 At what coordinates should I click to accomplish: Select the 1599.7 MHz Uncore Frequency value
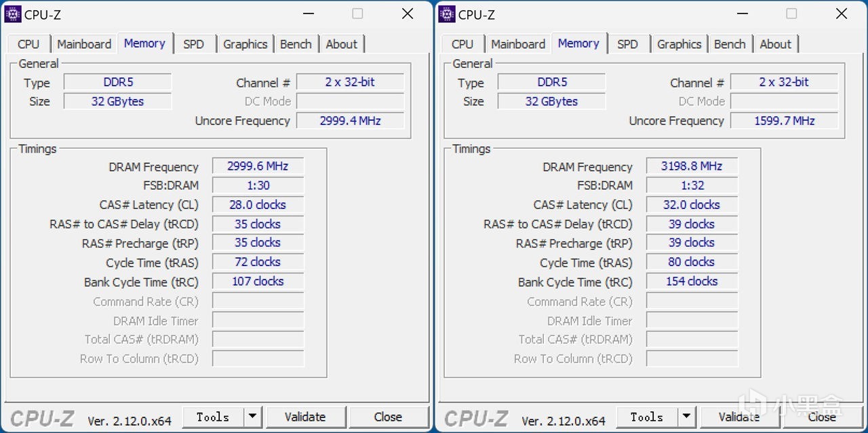[x=784, y=121]
